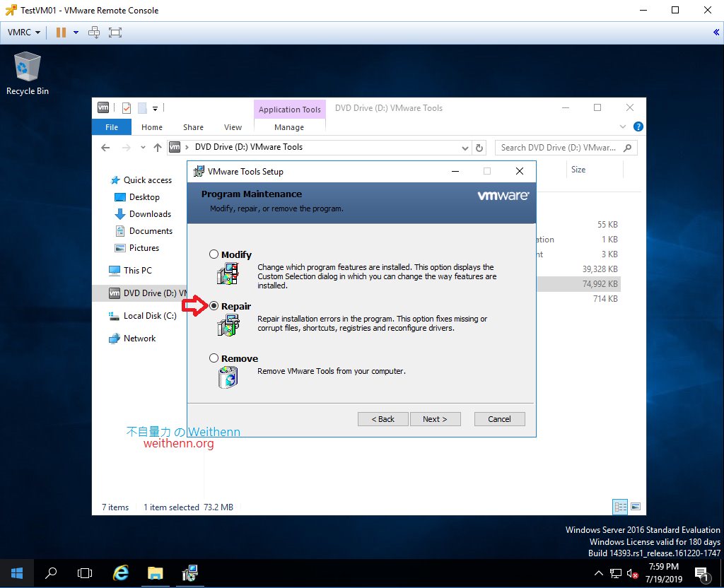Viewport: 724px width, 588px height.
Task: Select the Repair radio button
Action: point(214,305)
